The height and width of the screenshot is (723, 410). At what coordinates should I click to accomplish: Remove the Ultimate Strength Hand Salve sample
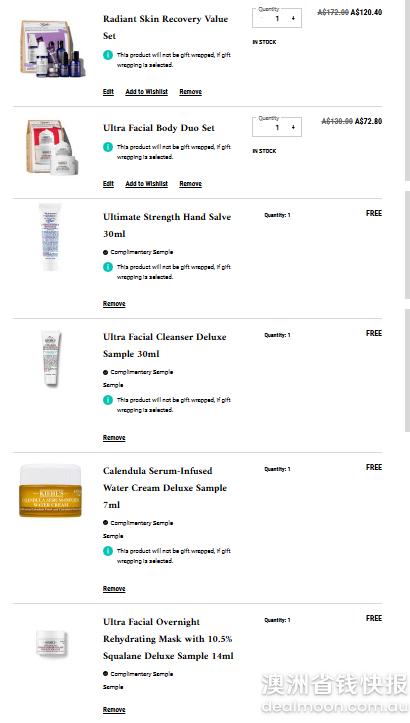114,303
